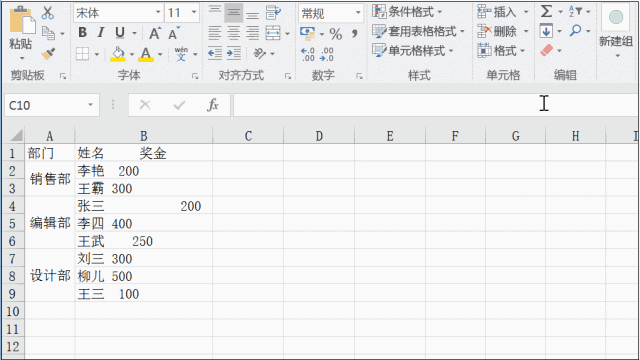
Task: Apply the font color A
Action: point(146,53)
